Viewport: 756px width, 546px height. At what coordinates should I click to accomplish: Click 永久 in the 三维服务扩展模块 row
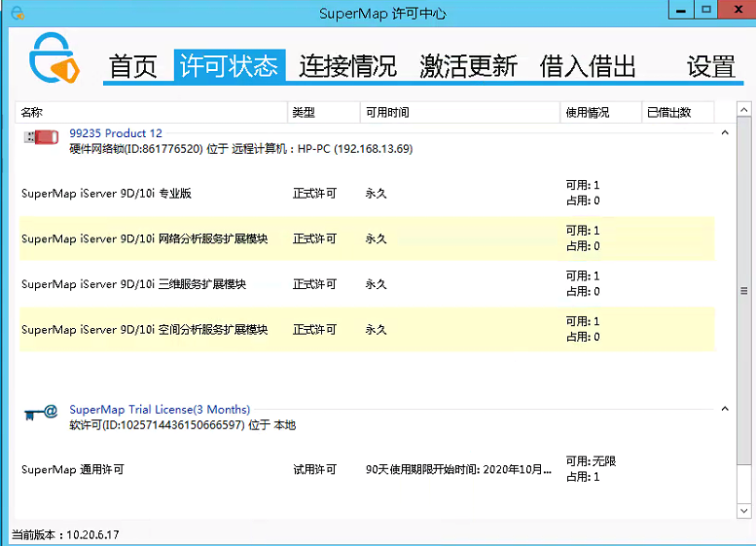coord(377,284)
